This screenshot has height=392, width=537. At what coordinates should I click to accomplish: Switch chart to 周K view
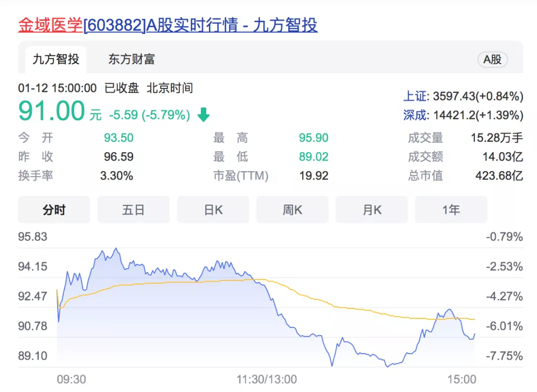coord(292,210)
